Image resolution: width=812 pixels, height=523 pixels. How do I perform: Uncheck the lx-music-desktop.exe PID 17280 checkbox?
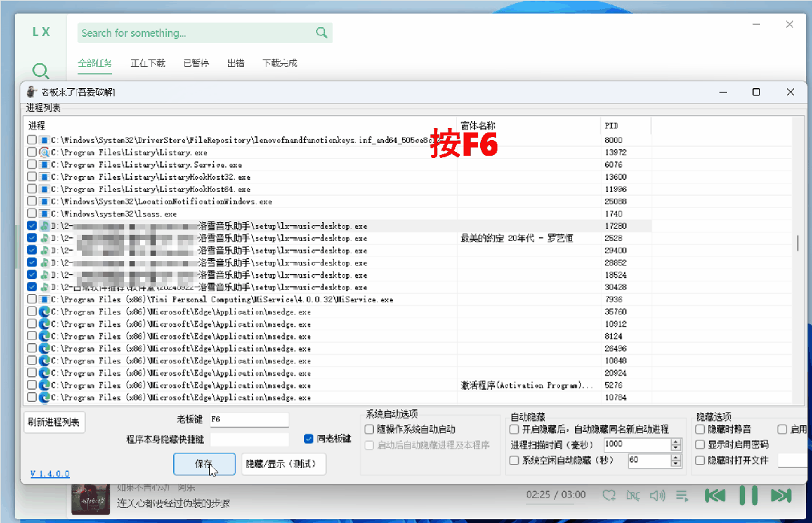tap(32, 226)
